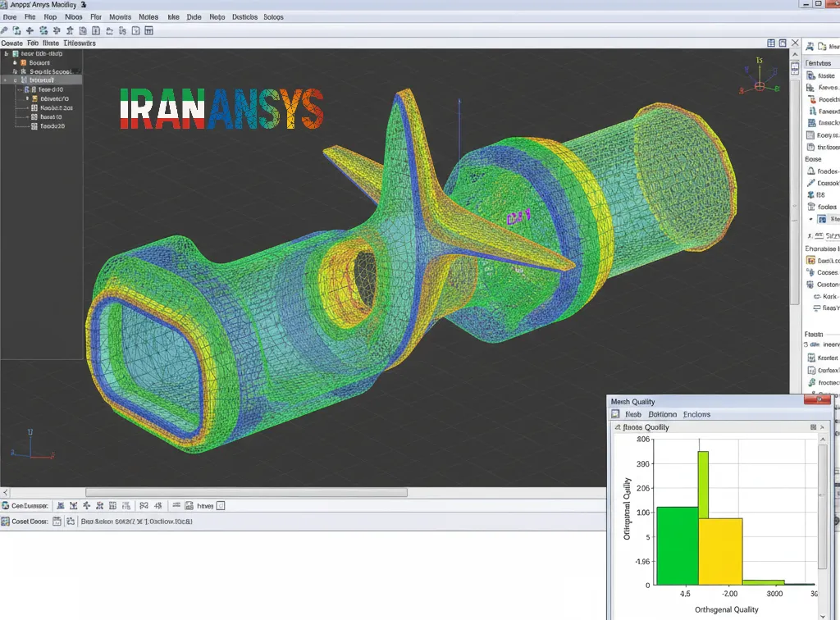Open the Doe menu

pos(10,17)
